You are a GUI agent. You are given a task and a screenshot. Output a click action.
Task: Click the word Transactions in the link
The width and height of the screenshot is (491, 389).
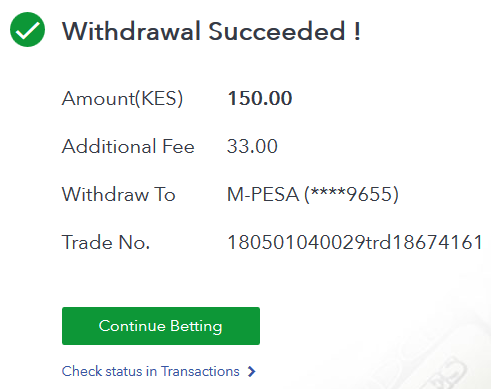[x=200, y=371]
